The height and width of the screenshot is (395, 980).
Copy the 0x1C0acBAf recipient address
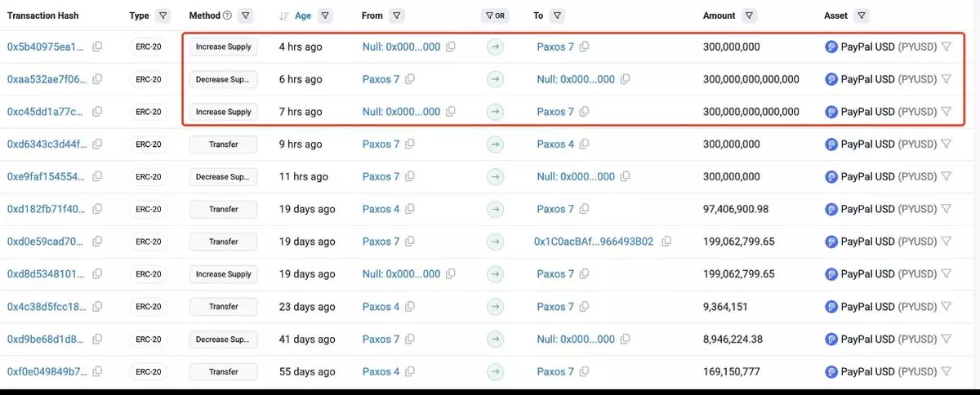(x=667, y=242)
